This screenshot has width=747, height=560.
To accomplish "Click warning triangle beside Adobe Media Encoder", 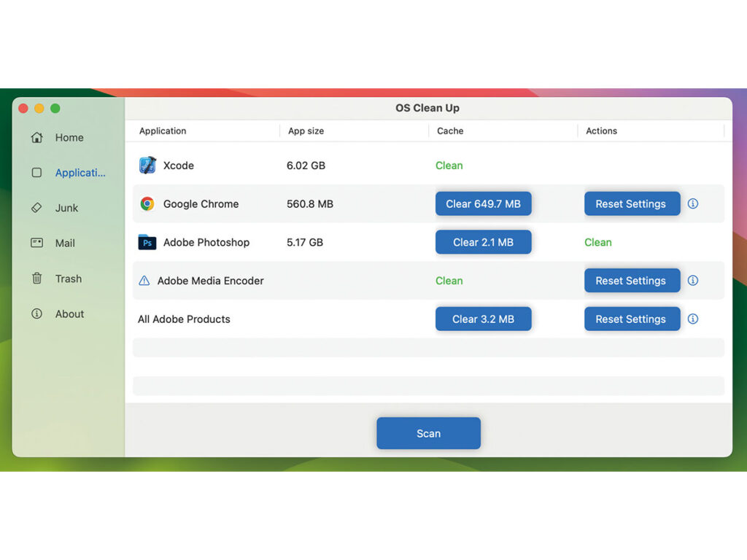I will (x=144, y=281).
